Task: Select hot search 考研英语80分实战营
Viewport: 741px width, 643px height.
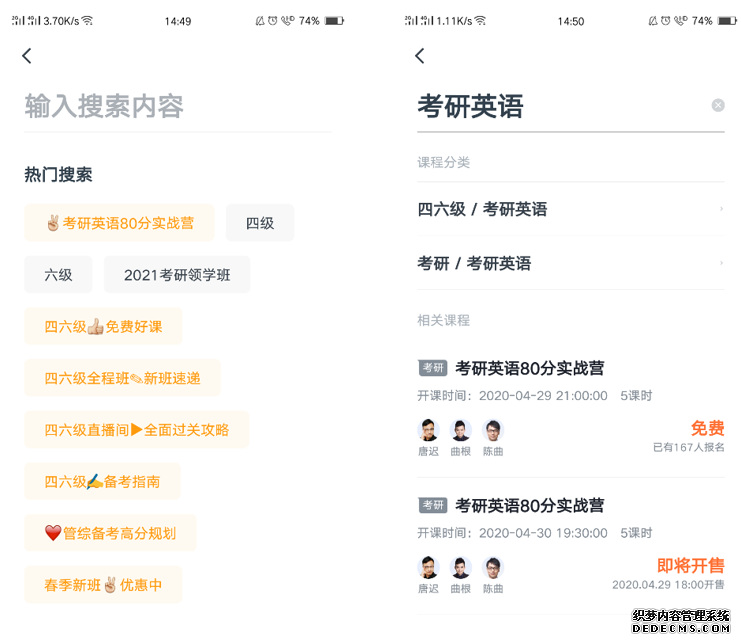Action: (119, 223)
